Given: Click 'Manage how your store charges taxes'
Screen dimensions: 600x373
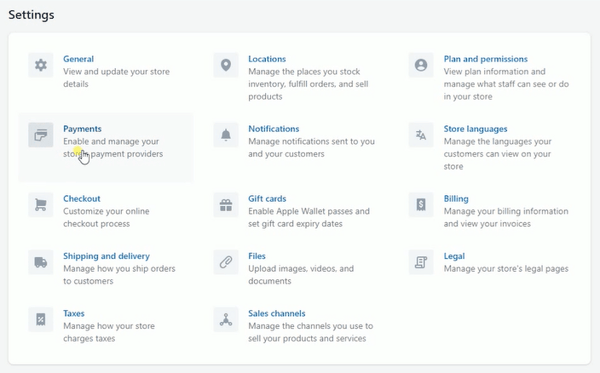Looking at the screenshot, I should pos(109,332).
